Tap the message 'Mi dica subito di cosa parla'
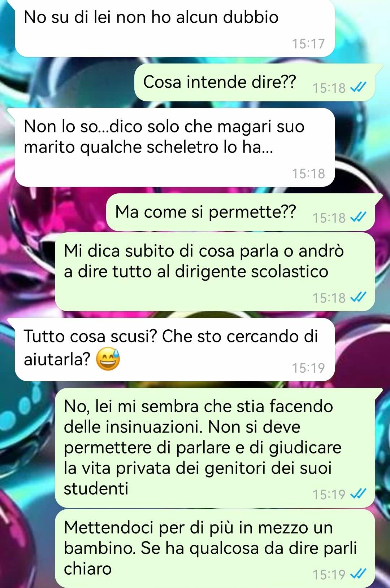This screenshot has width=390, height=588. click(215, 272)
